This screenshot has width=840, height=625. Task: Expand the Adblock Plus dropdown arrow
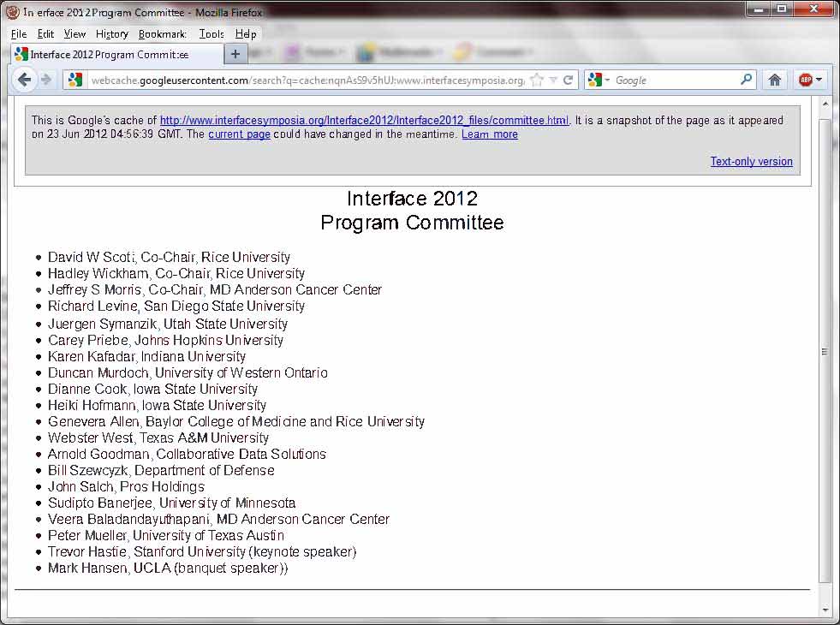click(819, 80)
